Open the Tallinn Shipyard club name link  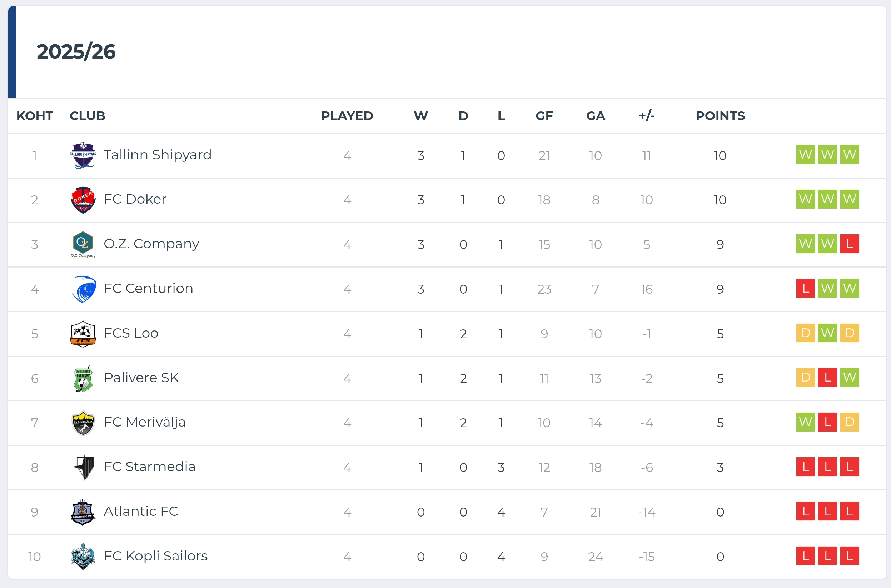coord(158,154)
